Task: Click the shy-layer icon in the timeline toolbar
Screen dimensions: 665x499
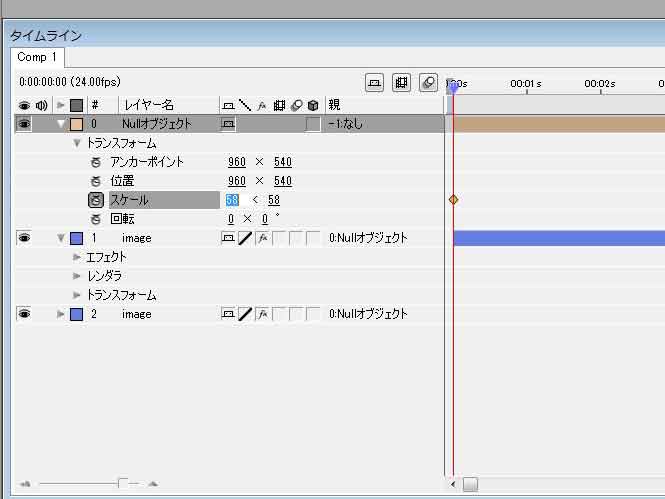Action: (374, 82)
